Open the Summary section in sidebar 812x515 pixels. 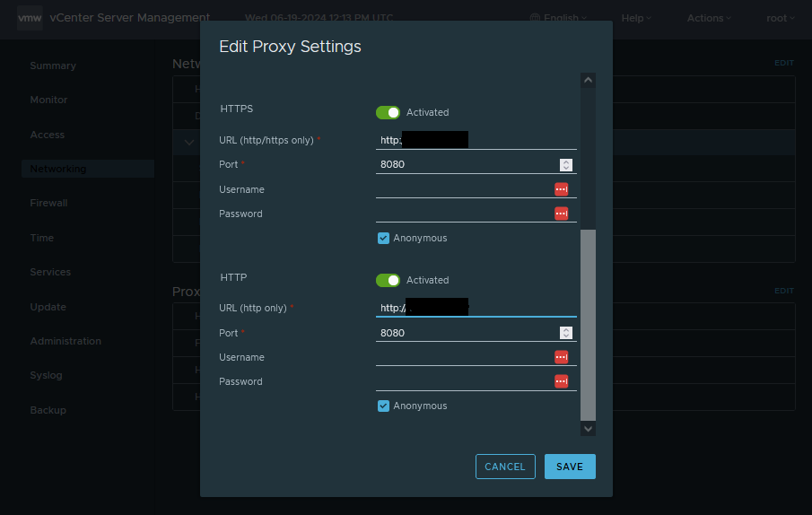click(53, 65)
